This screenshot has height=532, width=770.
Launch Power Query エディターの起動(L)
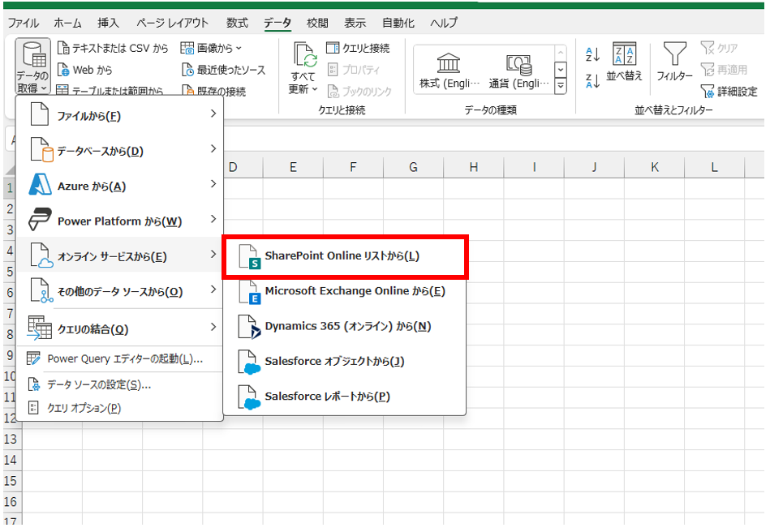120,359
